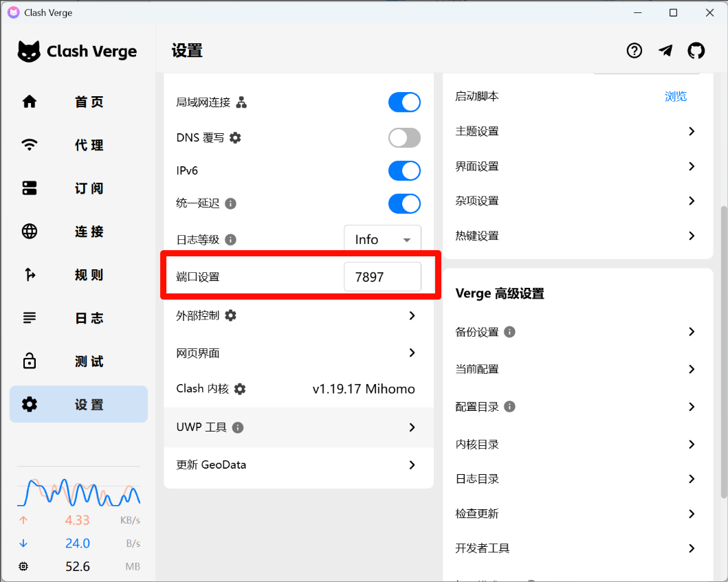Screen dimensions: 728x582
Task: Click the 24.0 download speed value
Action: pos(78,543)
